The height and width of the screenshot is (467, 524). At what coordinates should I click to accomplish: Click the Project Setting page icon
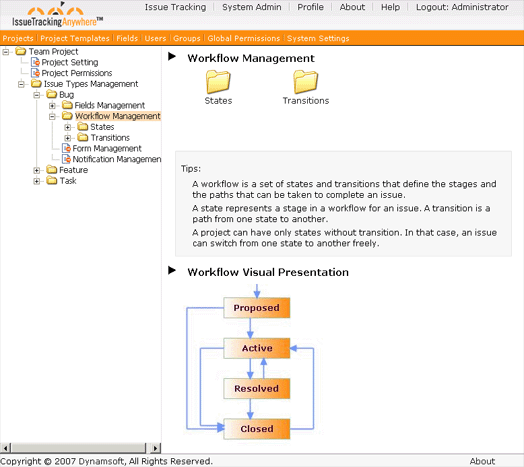click(x=35, y=62)
